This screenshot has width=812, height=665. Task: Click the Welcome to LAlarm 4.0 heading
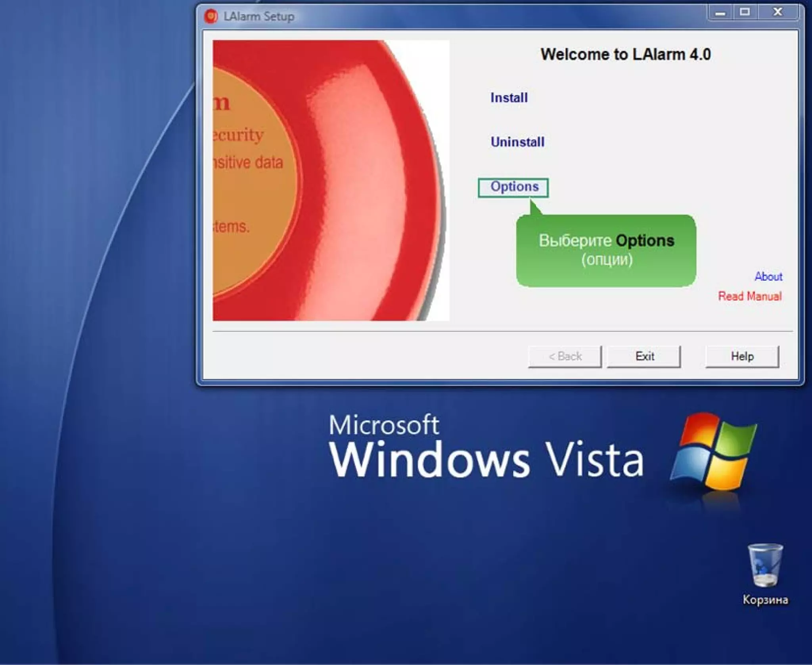pyautogui.click(x=625, y=54)
